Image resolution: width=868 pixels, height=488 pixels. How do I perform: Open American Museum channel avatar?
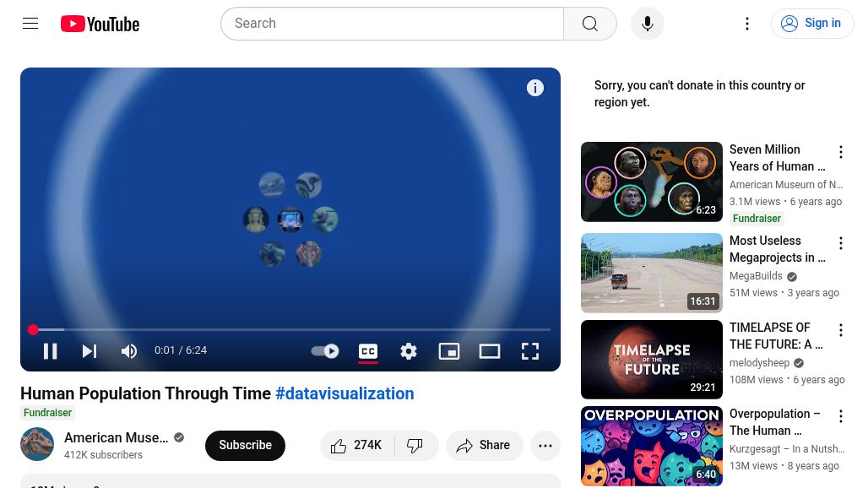[x=37, y=444]
